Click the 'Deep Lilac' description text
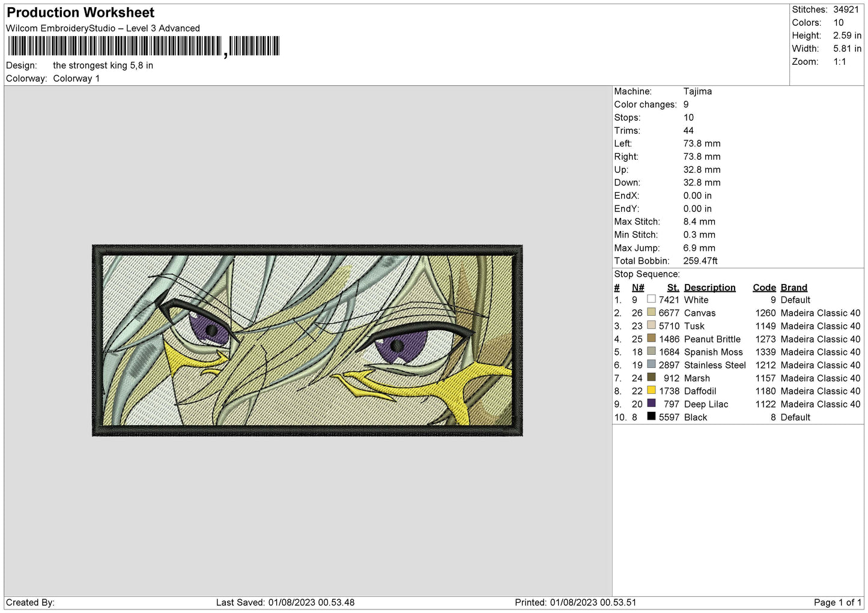The image size is (868, 613). coord(706,404)
